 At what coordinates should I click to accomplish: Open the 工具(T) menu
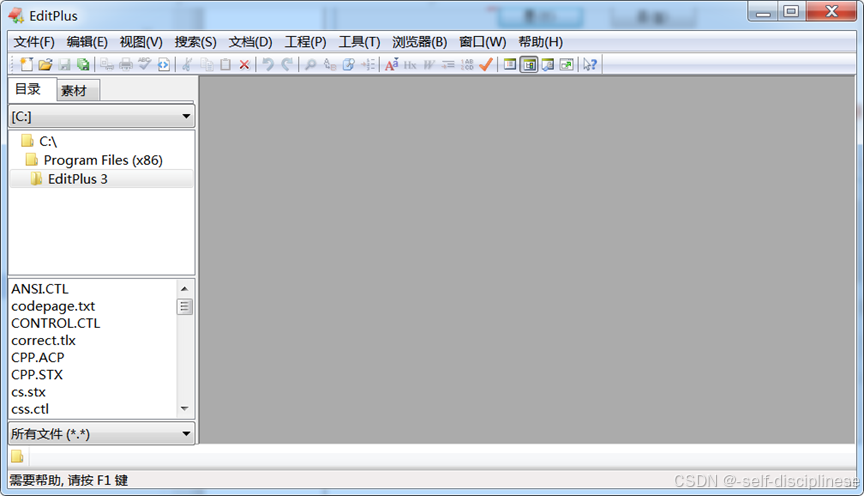click(x=359, y=42)
